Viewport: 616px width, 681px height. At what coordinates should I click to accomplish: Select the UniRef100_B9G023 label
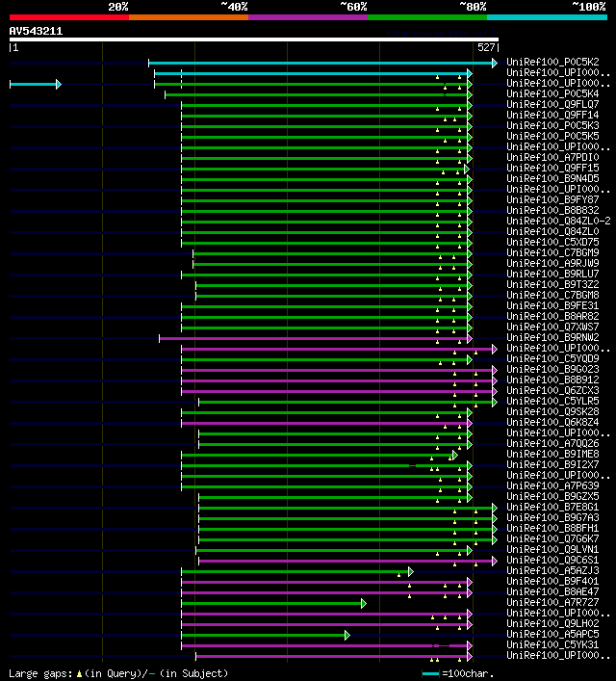[552, 369]
